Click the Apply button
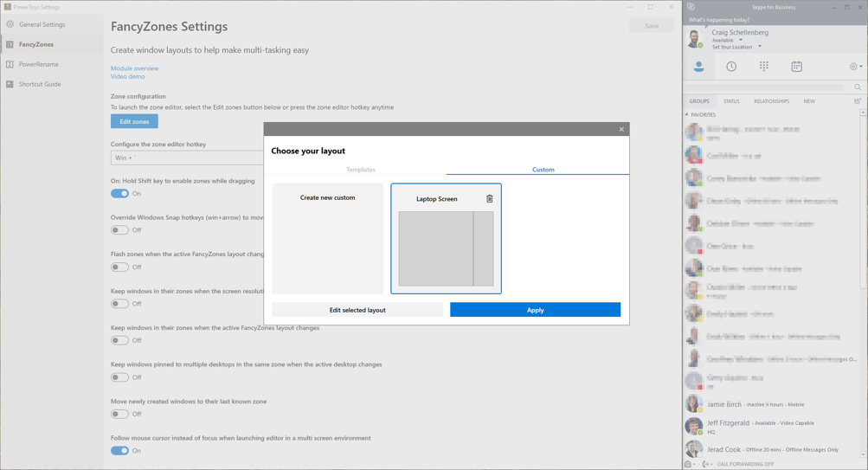Screen dimensions: 868x470 [x=535, y=310]
